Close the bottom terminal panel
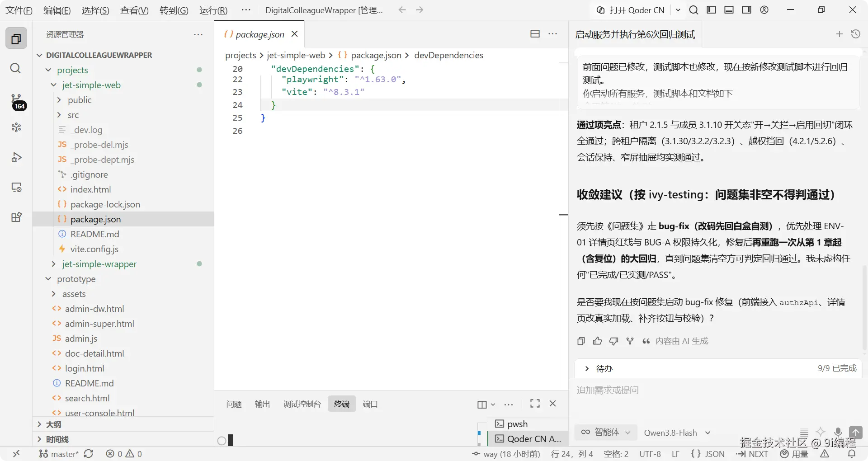Screen dimensions: 868x461 pos(552,404)
